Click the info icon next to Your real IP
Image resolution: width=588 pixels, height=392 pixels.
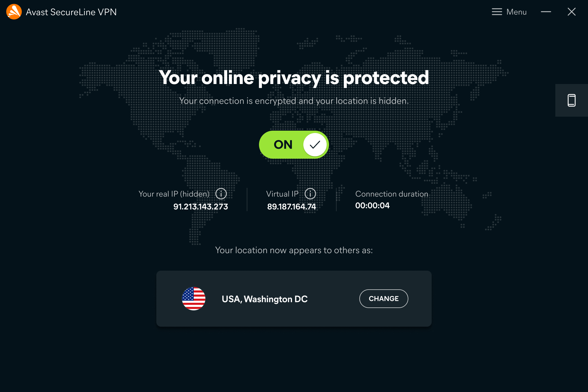221,194
